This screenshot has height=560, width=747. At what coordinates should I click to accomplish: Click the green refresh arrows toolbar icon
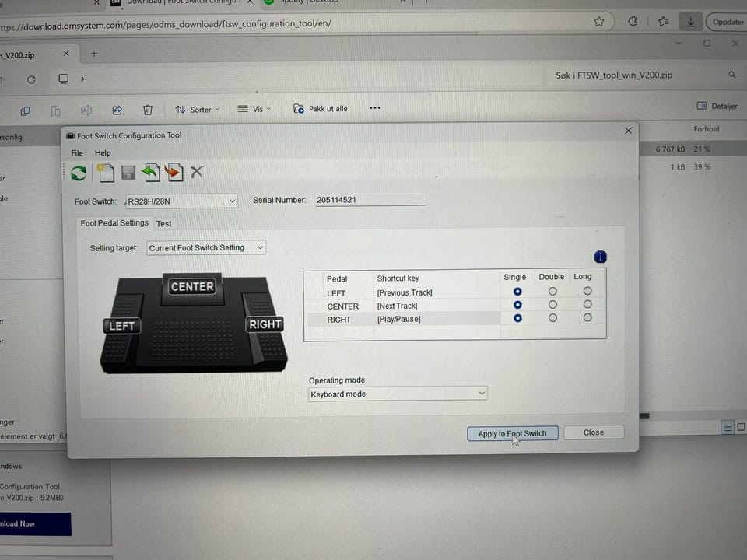tap(79, 173)
